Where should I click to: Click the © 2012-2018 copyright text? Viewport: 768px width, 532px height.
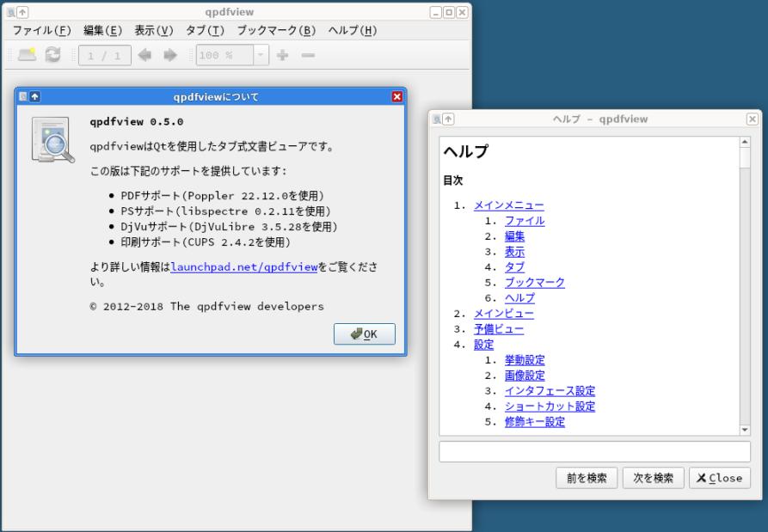coord(207,306)
